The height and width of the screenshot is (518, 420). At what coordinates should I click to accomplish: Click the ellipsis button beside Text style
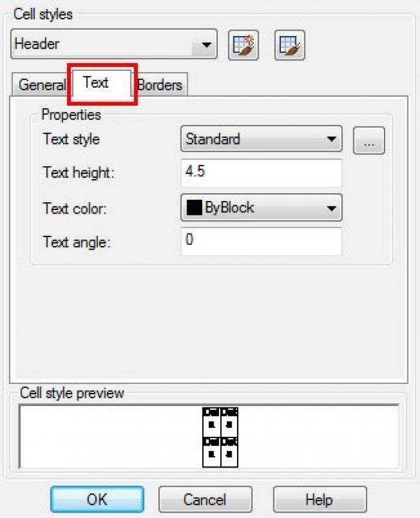[x=369, y=140]
